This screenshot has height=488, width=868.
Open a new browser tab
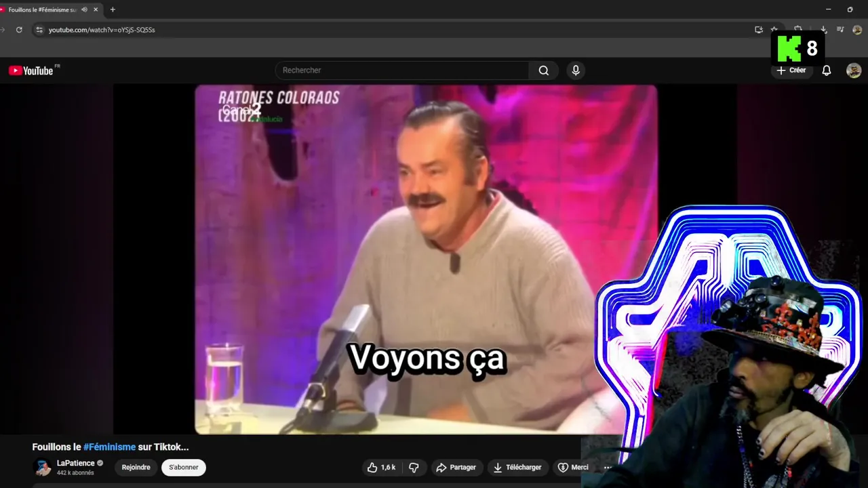tap(113, 9)
